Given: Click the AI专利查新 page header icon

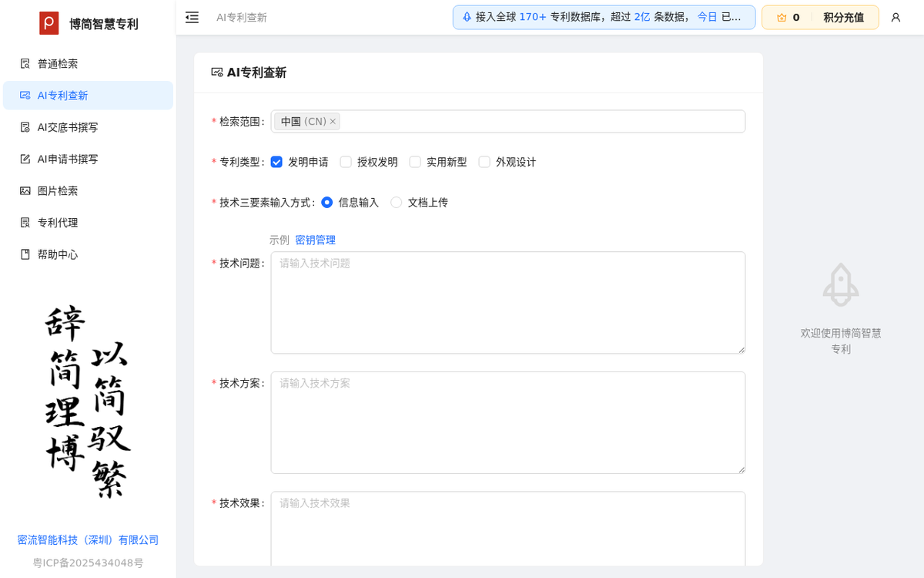Looking at the screenshot, I should 216,72.
